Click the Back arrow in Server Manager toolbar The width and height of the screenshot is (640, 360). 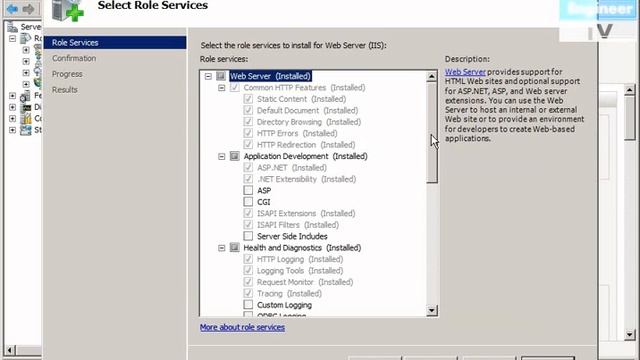click(x=12, y=9)
